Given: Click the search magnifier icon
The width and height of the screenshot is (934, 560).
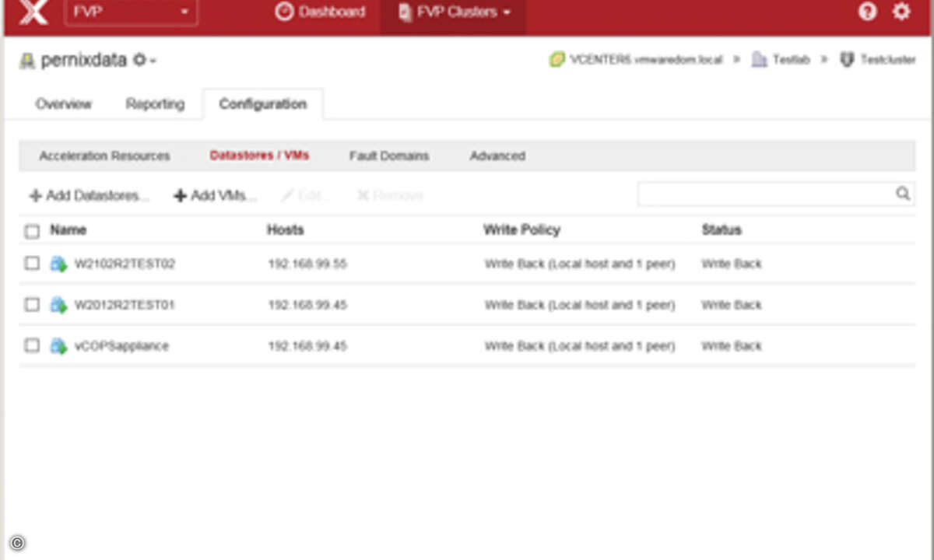Looking at the screenshot, I should point(903,194).
